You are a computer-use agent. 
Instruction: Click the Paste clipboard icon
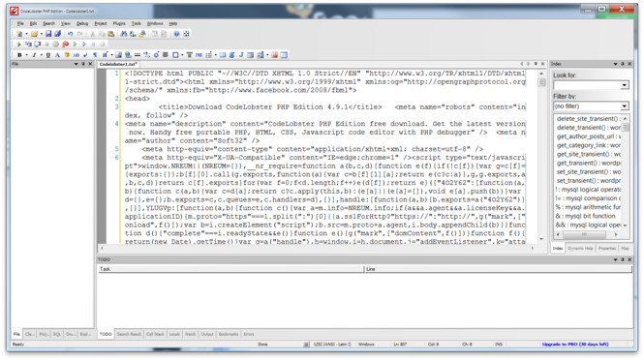(111, 34)
